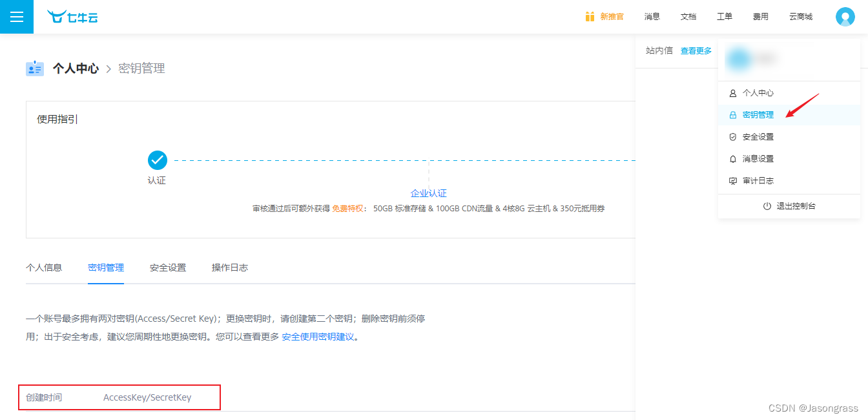Open 云商城 from the top menu
This screenshot has width=868, height=420.
click(801, 16)
